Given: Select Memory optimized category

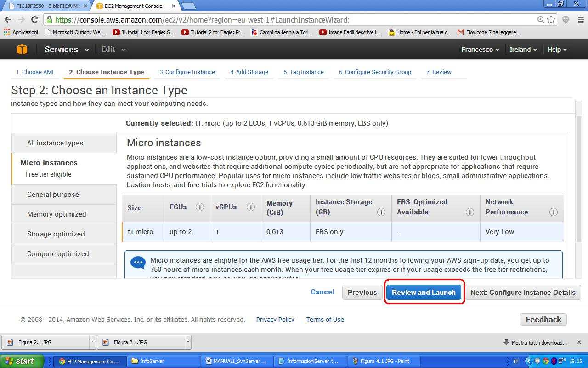Looking at the screenshot, I should [x=64, y=214].
